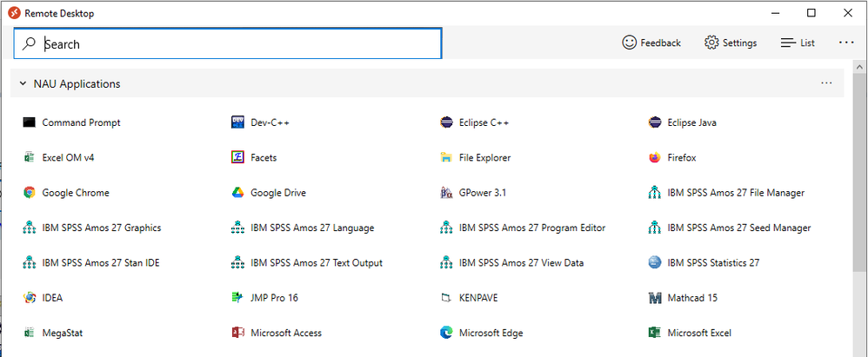Send Feedback
The image size is (868, 357).
pos(651,43)
